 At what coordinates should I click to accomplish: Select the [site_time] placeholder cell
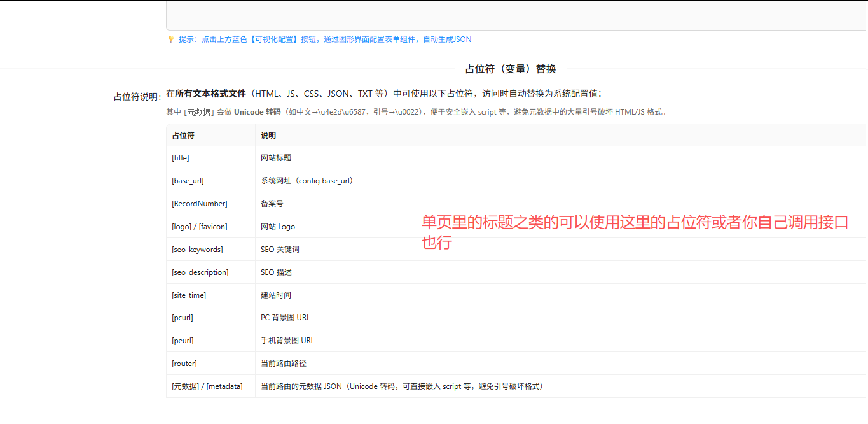189,295
